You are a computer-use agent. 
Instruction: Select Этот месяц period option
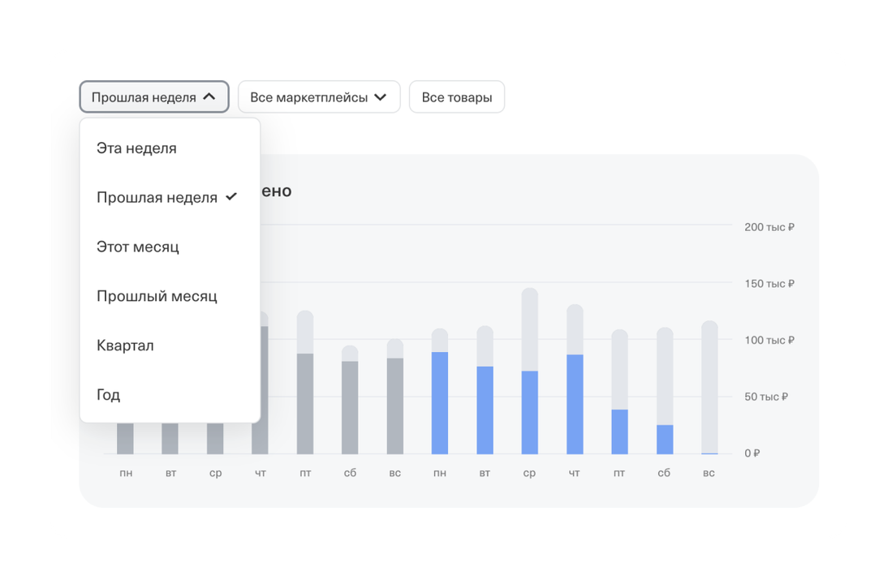point(138,247)
